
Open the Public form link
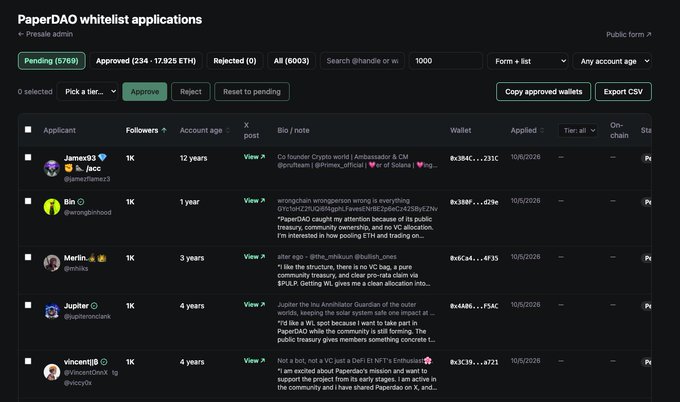[x=629, y=34]
